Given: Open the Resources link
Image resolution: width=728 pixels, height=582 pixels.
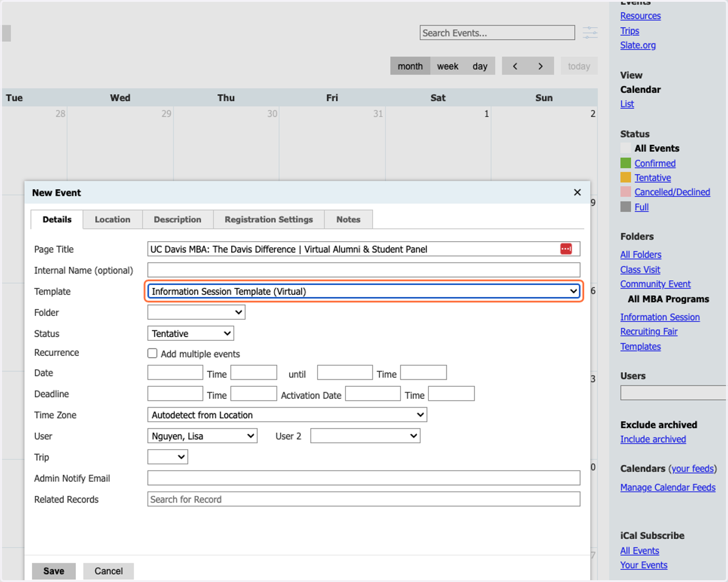Looking at the screenshot, I should pos(640,16).
